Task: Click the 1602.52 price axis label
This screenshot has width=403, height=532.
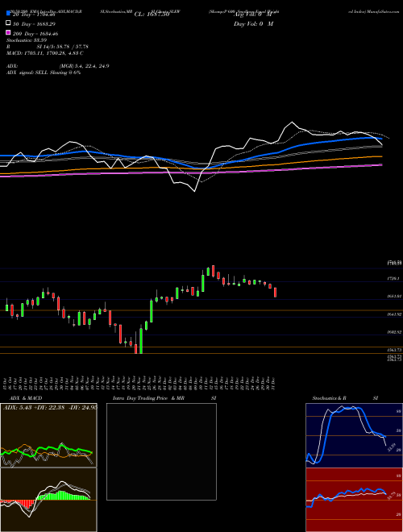Action: [394, 332]
